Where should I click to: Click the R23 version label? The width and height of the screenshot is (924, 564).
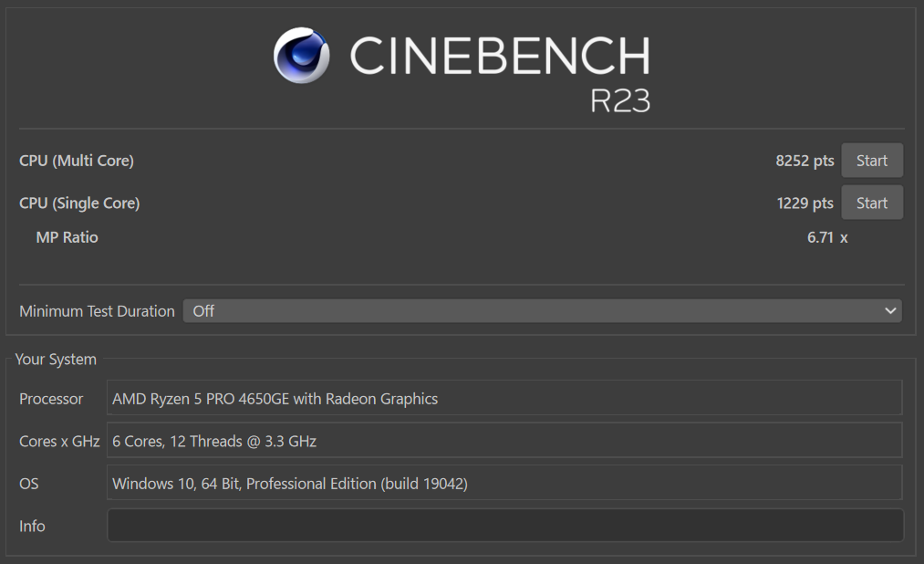point(620,100)
